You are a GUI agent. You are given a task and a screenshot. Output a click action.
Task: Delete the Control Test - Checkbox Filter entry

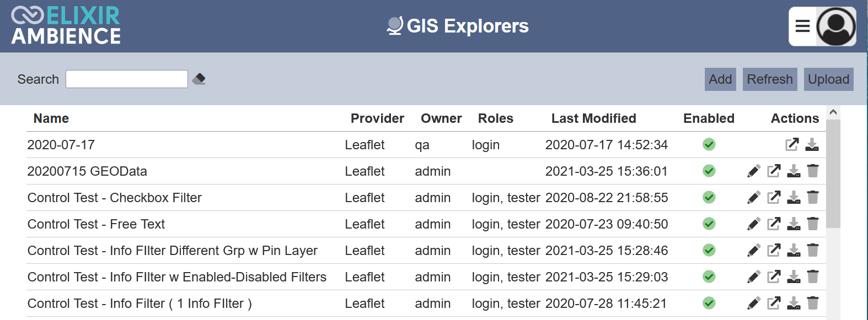pyautogui.click(x=813, y=198)
